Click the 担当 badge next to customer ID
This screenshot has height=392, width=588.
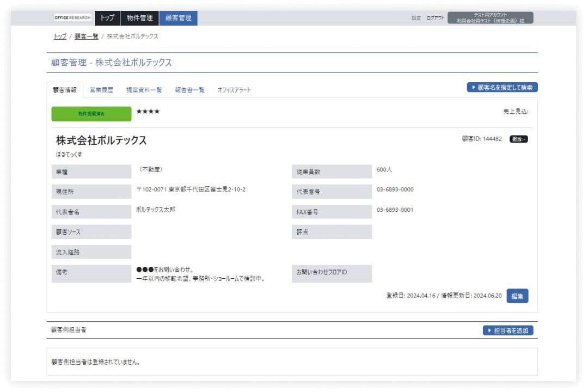519,139
